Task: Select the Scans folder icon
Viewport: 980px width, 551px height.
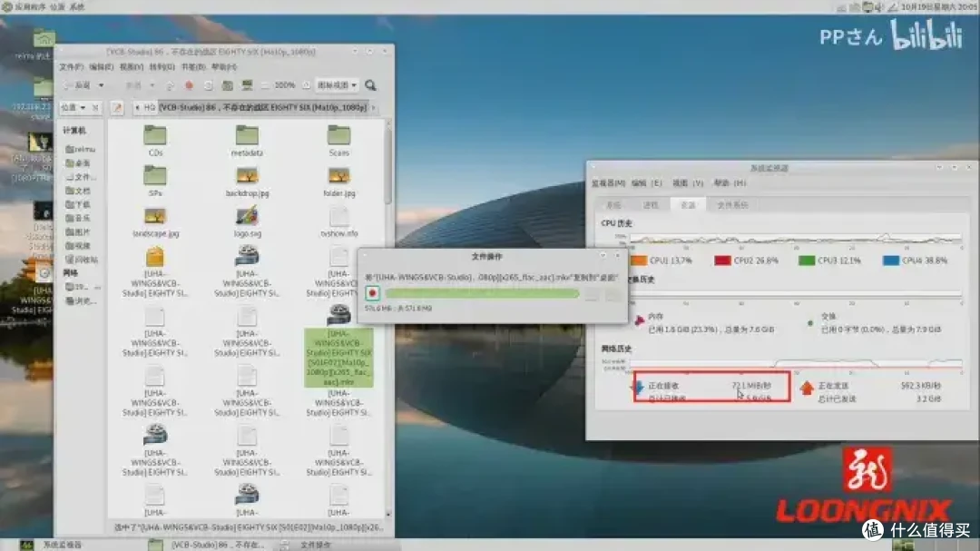Action: tap(338, 135)
